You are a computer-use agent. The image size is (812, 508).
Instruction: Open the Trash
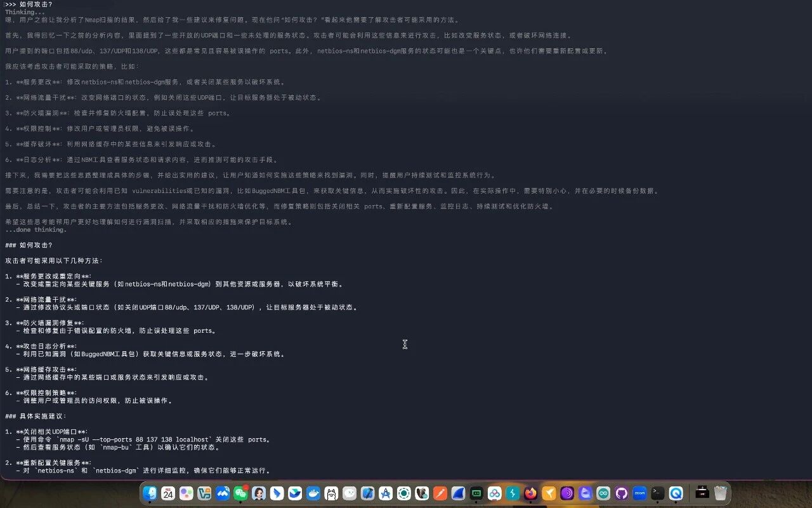click(x=721, y=493)
